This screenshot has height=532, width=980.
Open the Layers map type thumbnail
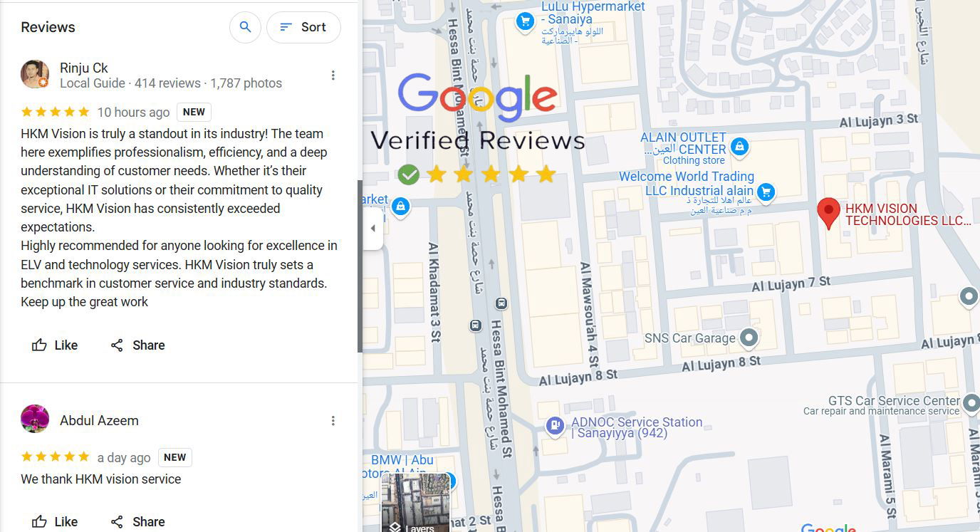coord(417,503)
